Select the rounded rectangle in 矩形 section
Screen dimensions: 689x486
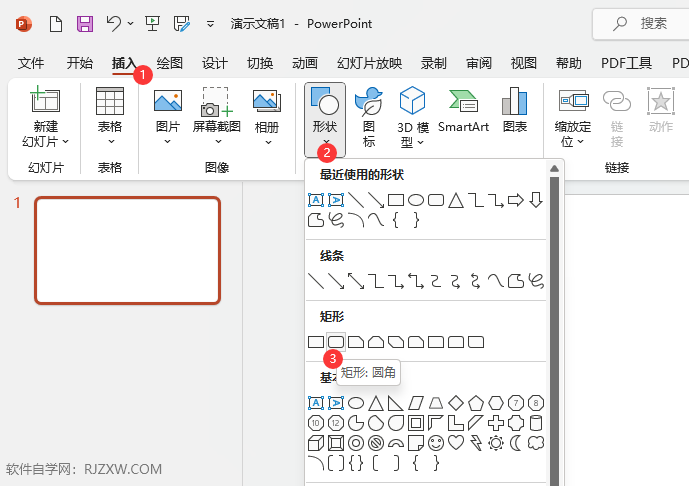pyautogui.click(x=336, y=342)
